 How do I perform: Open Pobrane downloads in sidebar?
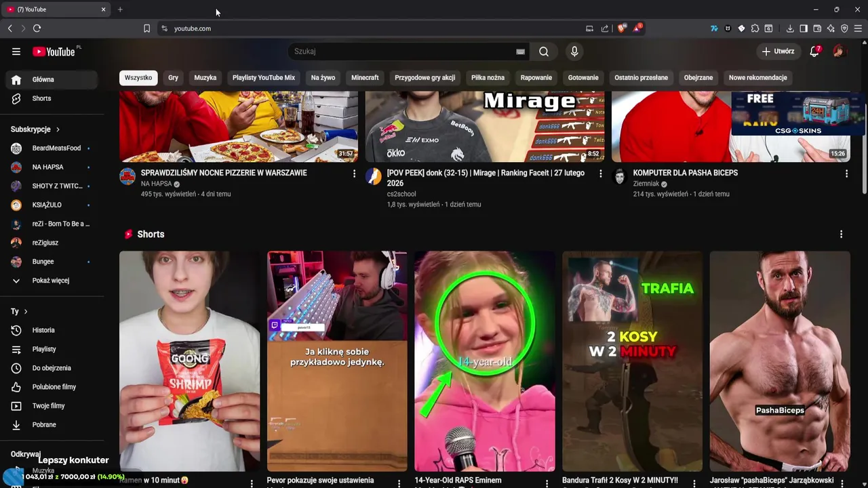point(52,425)
